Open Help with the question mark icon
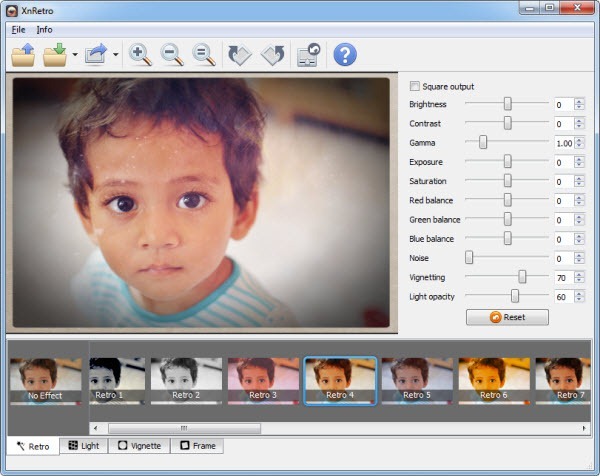The width and height of the screenshot is (600, 476). pos(344,55)
